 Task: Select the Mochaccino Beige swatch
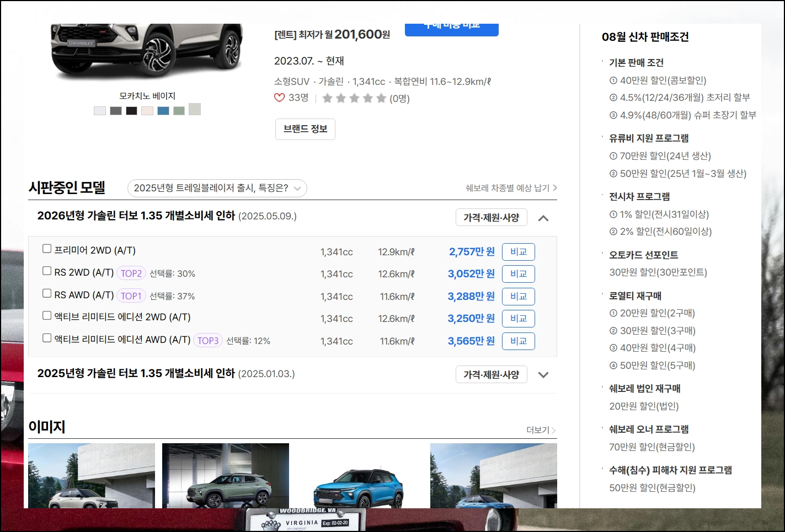coord(195,109)
